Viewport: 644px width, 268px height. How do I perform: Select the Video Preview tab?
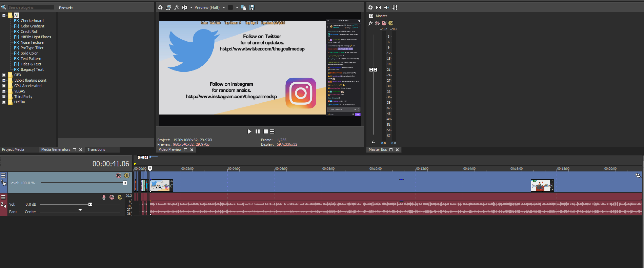(x=170, y=149)
